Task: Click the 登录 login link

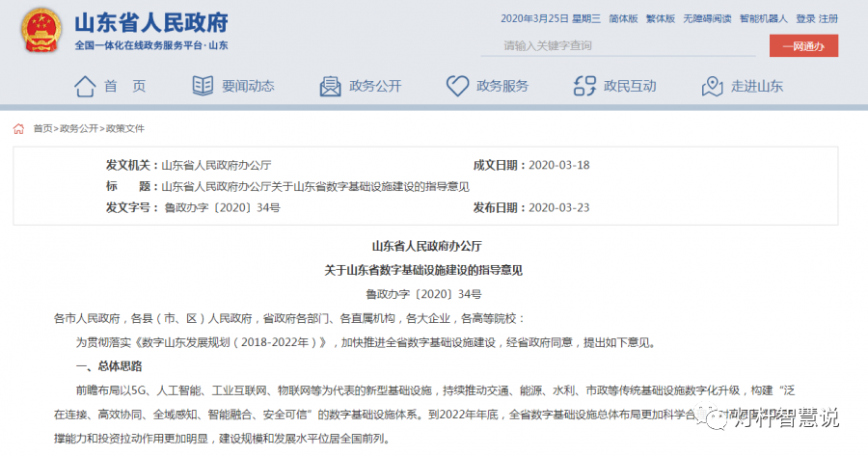Action: (805, 18)
